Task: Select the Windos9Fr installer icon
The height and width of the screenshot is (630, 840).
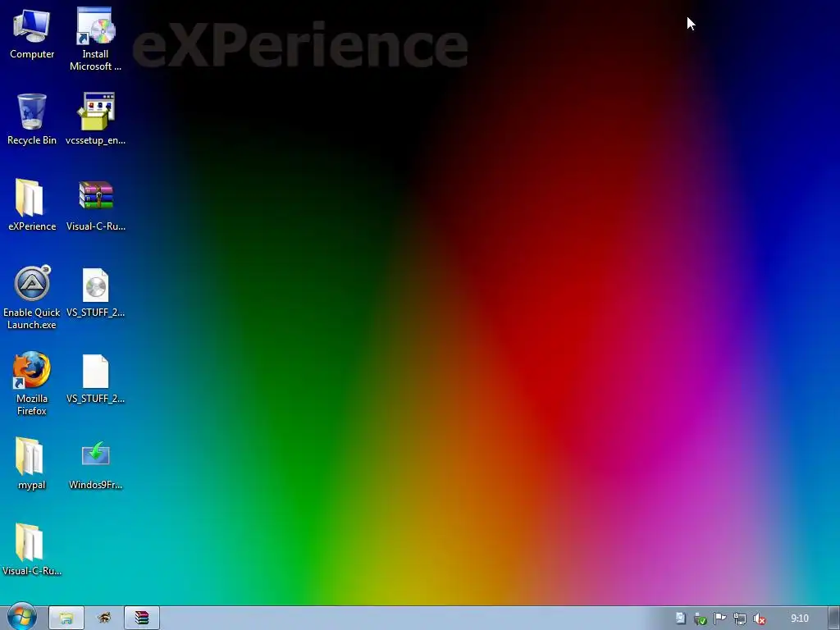Action: [x=95, y=464]
